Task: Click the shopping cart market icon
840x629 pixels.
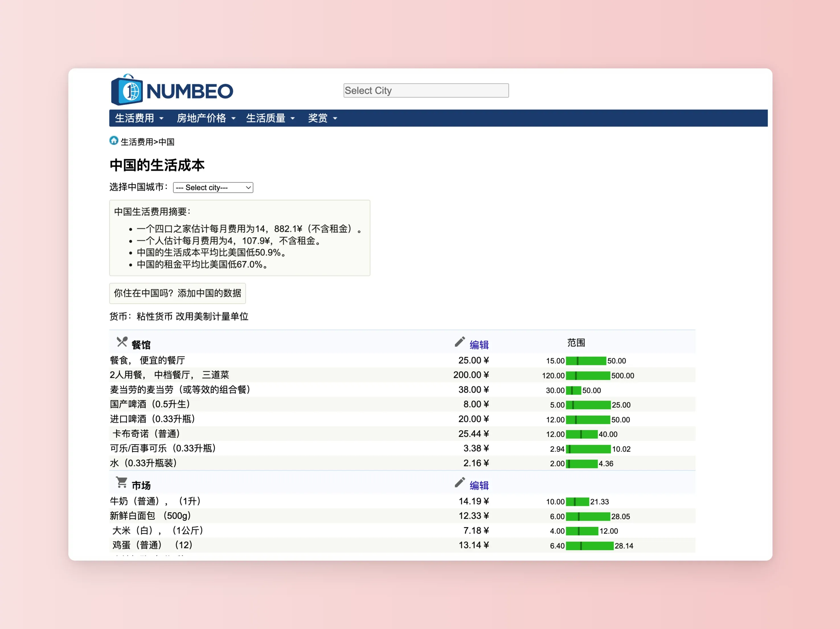Action: pos(122,483)
